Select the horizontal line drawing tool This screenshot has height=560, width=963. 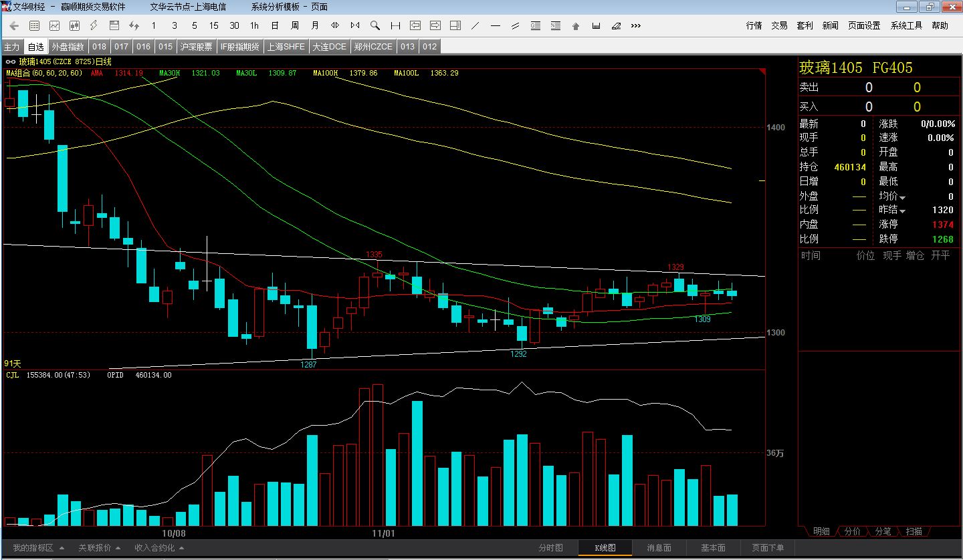pos(496,25)
